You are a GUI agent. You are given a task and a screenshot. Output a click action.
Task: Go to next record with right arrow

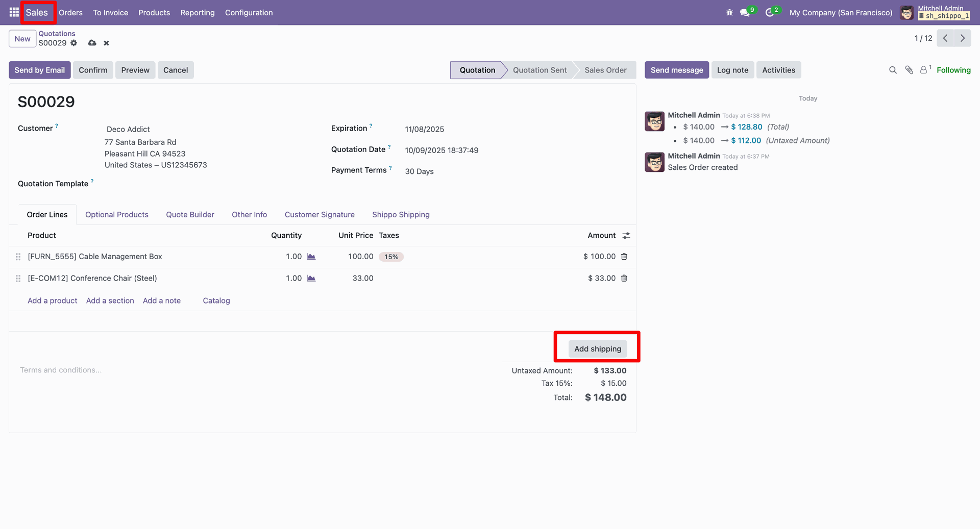(x=963, y=38)
